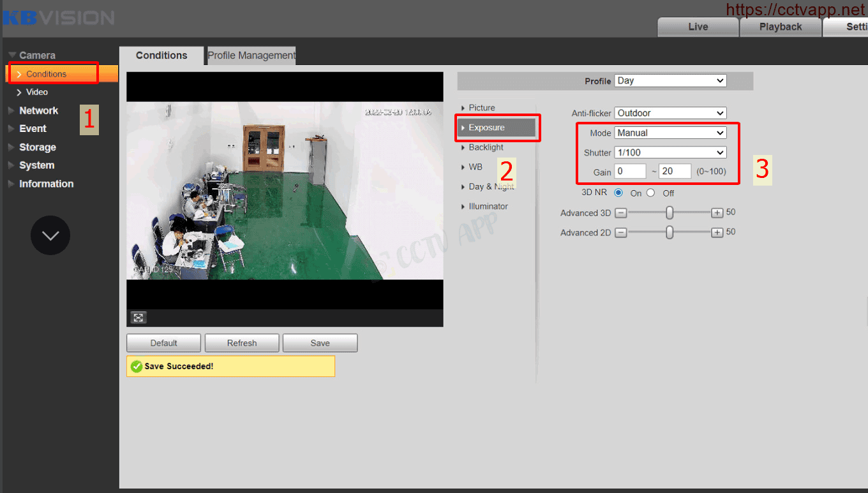Click the Gain maximum input field
This screenshot has height=493, width=868.
point(675,172)
